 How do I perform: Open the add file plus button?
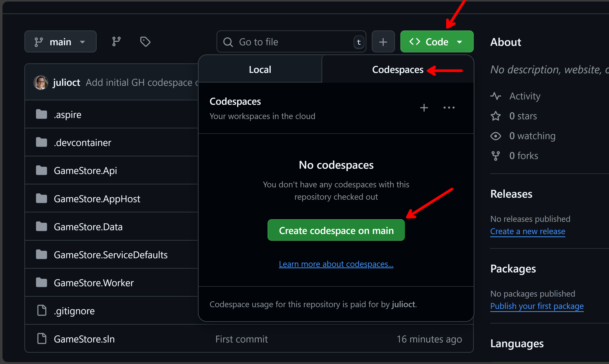coord(383,42)
